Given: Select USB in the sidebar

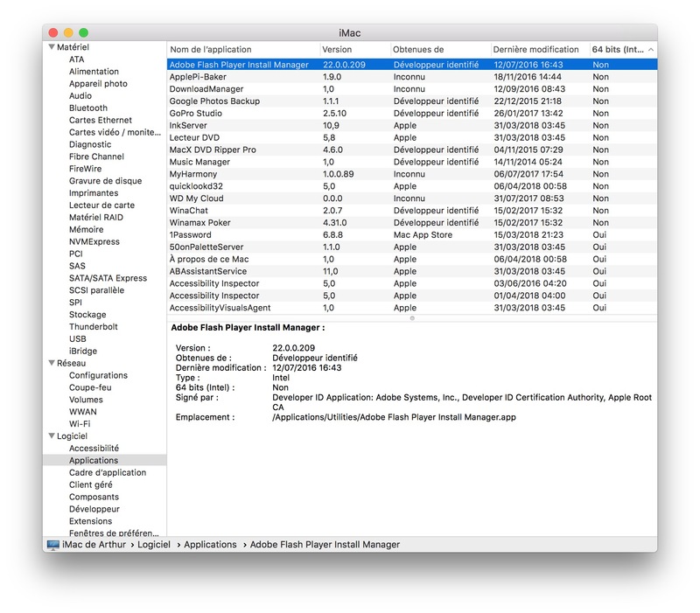Looking at the screenshot, I should (78, 338).
